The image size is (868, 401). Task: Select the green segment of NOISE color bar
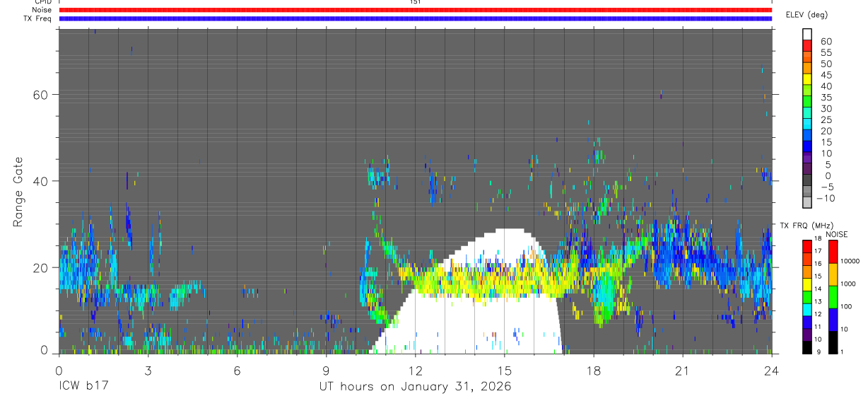coord(833,297)
